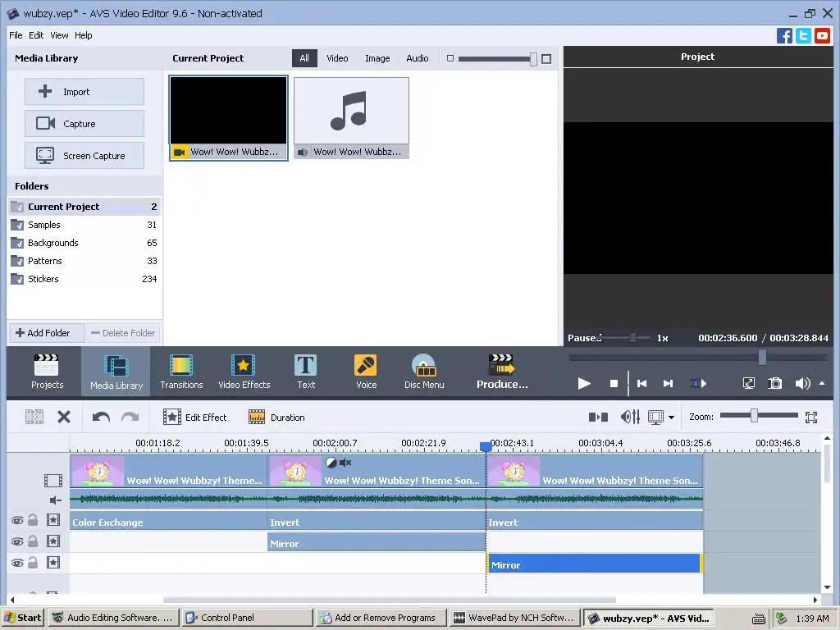Click Add Folder button
This screenshot has height=630, width=840.
pos(46,333)
